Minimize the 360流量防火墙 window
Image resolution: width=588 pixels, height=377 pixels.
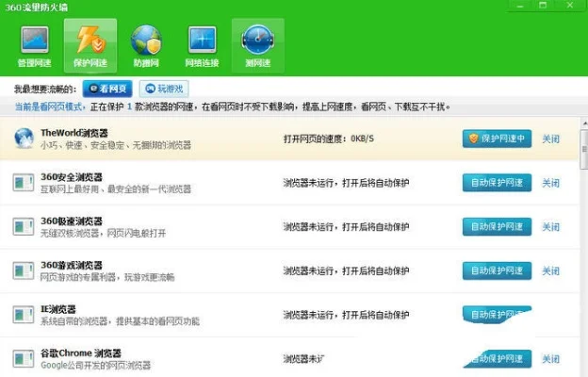[520, 6]
